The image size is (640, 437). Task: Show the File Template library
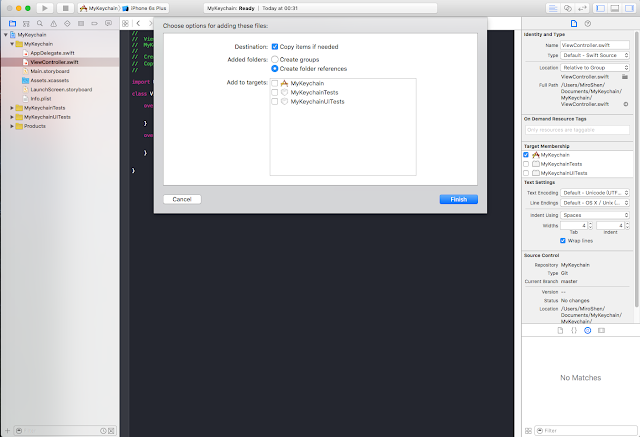560,331
